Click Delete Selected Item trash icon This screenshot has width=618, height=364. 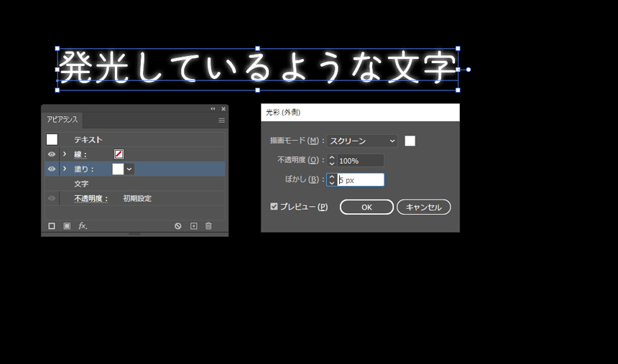[208, 225]
